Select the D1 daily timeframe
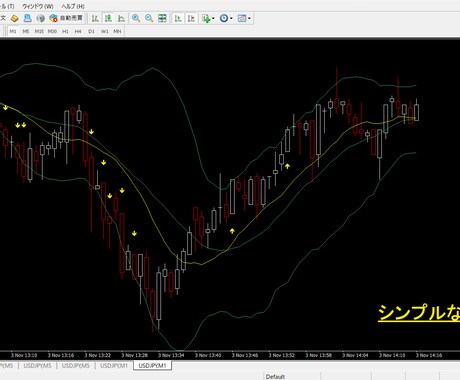 click(91, 31)
